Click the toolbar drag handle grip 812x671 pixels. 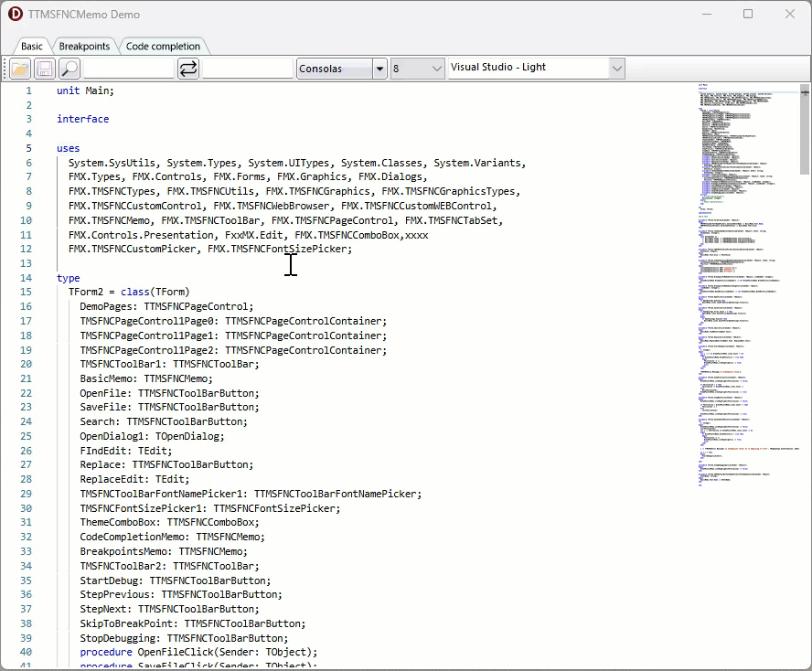[6, 69]
